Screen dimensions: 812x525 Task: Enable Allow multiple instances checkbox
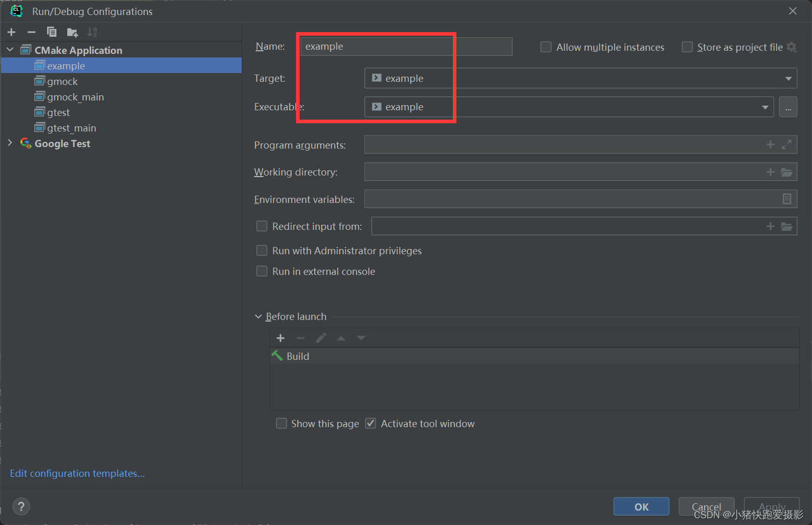point(545,47)
